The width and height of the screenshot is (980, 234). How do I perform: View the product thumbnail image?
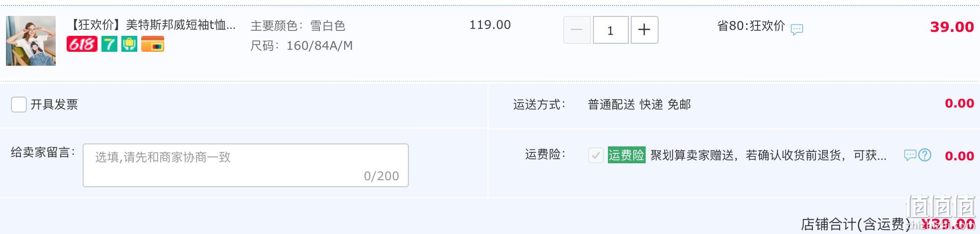(x=31, y=41)
